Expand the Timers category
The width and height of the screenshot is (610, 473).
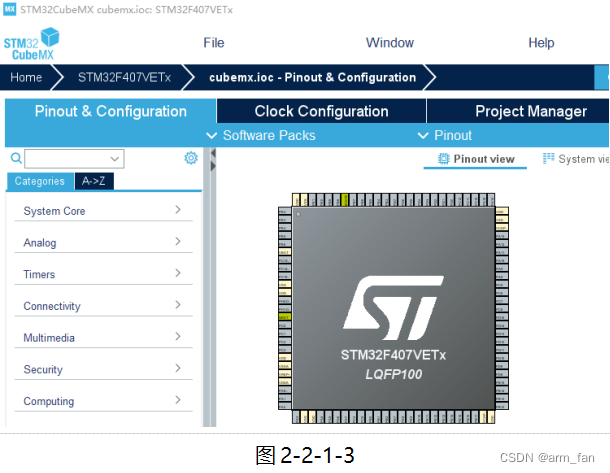pos(103,274)
